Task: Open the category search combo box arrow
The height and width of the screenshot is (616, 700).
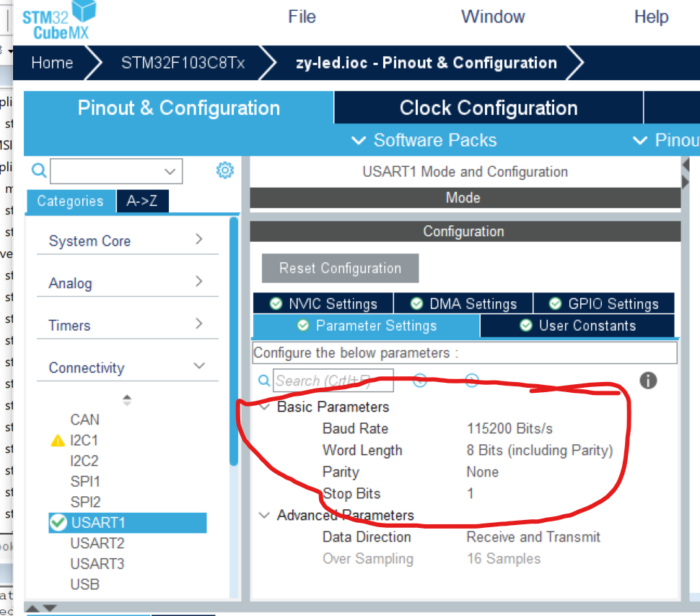Action: click(170, 171)
